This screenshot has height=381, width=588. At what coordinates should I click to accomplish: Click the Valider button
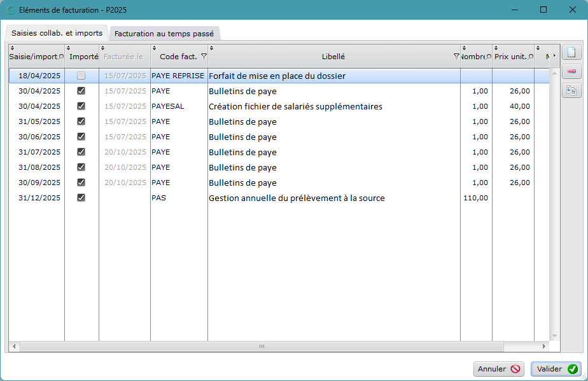click(556, 369)
